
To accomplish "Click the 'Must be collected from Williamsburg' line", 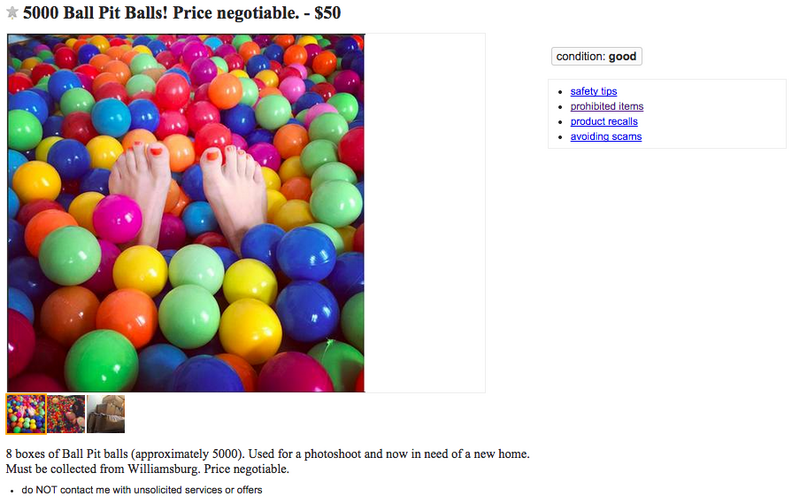I will [x=147, y=469].
